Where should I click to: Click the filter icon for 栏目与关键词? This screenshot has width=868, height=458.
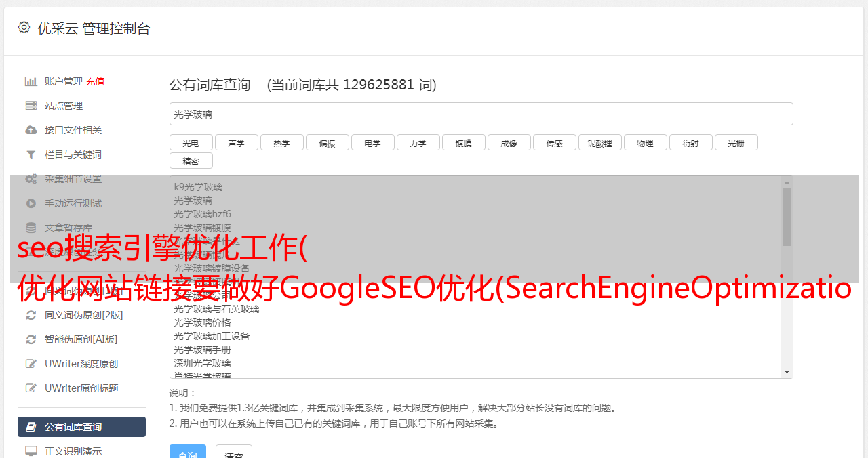pos(31,154)
